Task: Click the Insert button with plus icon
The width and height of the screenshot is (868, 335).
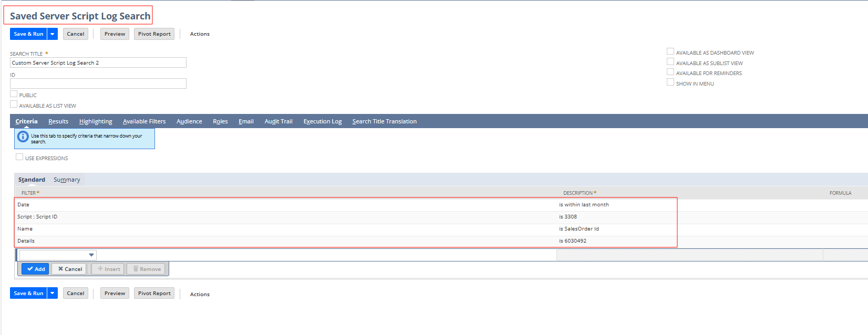Action: tap(108, 269)
